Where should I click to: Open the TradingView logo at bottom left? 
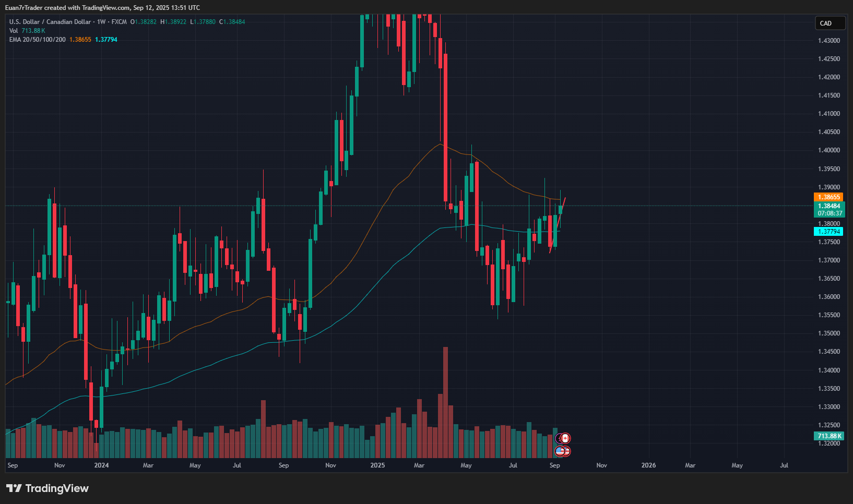(48, 488)
